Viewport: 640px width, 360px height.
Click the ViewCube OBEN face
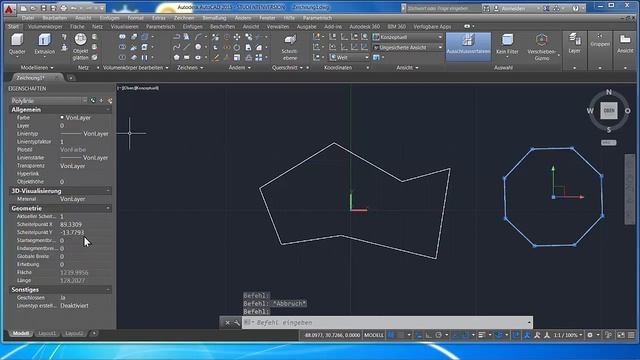(609, 111)
